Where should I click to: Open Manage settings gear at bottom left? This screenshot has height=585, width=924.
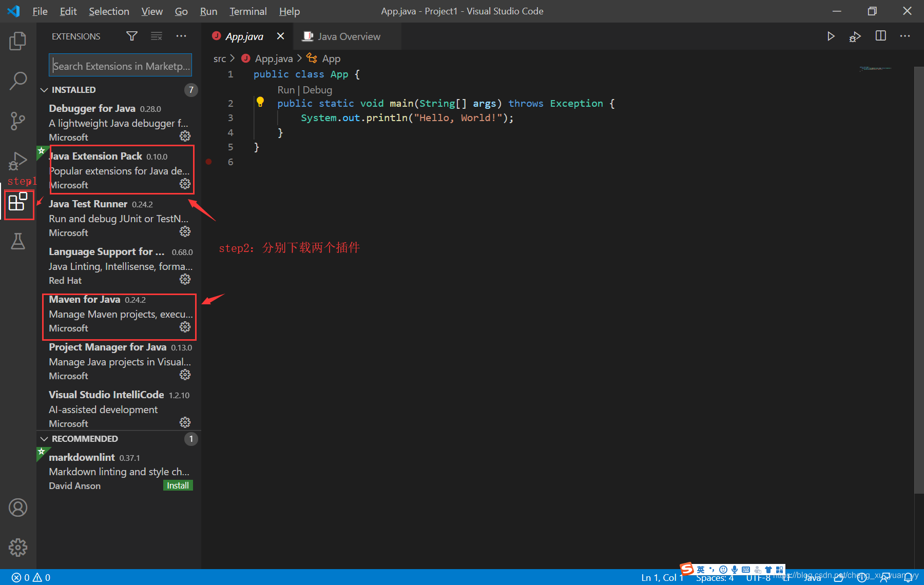click(x=18, y=547)
